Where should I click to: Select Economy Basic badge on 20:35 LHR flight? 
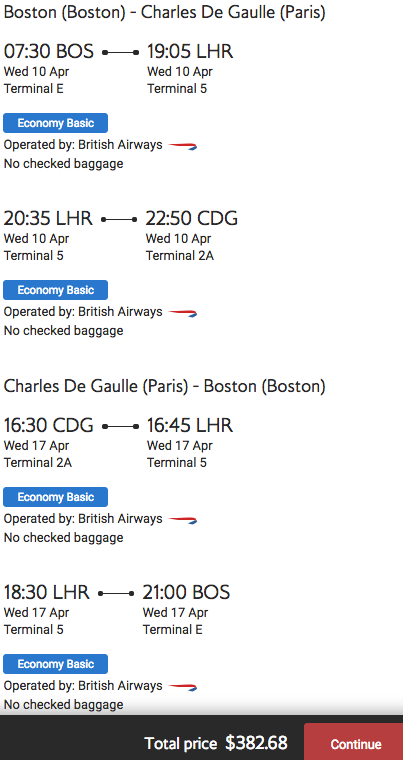tap(55, 290)
